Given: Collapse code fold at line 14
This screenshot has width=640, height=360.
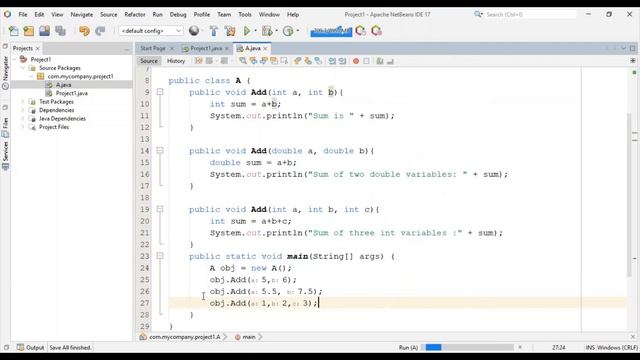Looking at the screenshot, I should pos(160,151).
